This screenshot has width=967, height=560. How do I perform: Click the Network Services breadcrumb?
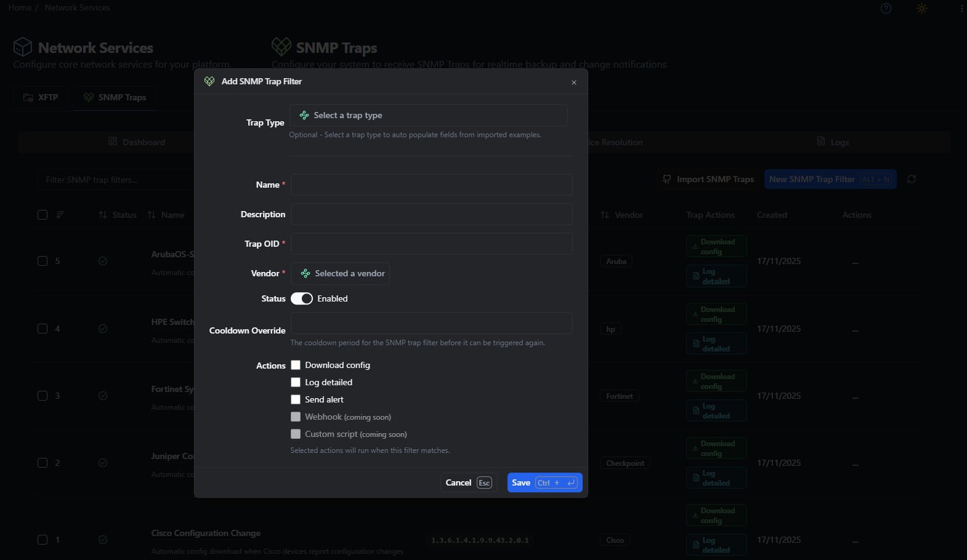[77, 7]
